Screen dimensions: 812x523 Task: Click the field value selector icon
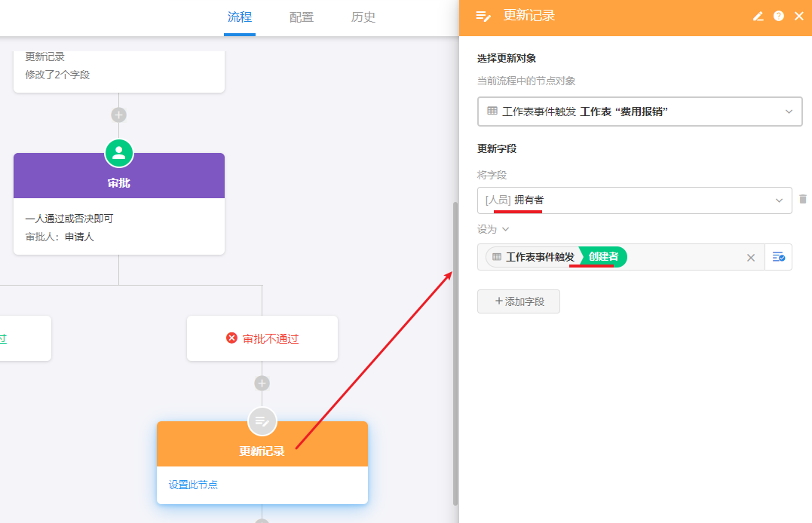[x=779, y=257]
